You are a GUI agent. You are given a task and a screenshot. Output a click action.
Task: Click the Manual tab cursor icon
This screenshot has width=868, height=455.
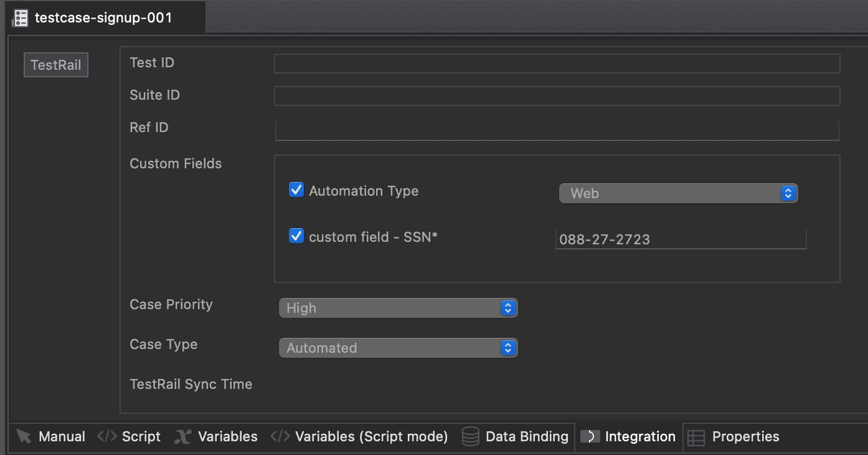23,437
